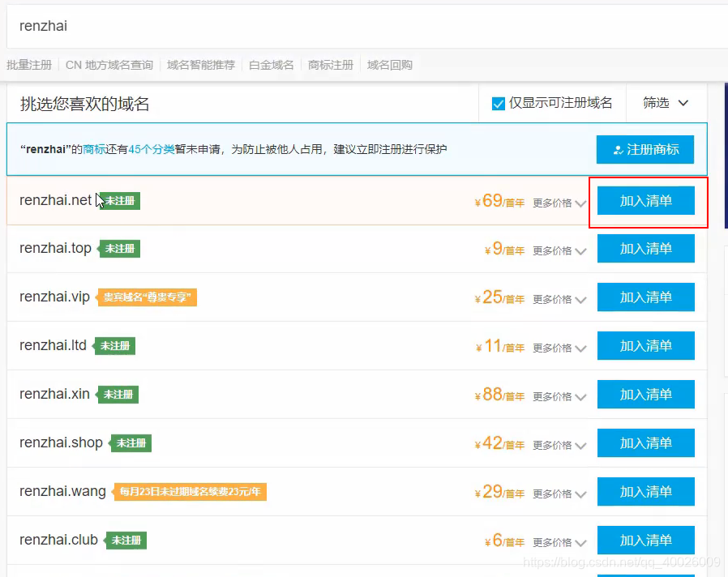Click the 未注册 tag beside renzhai.xin
The width and height of the screenshot is (728, 577).
[118, 395]
